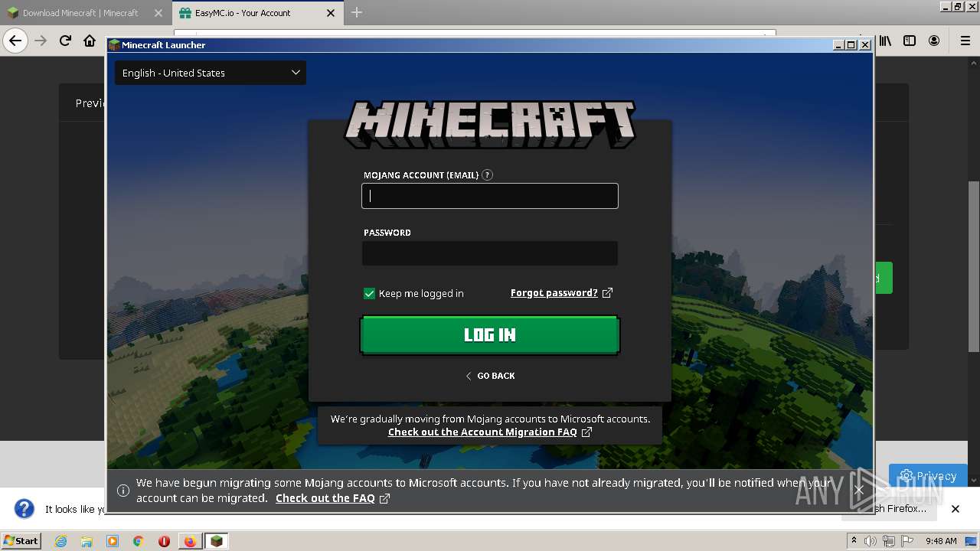Close the EasyMC.io browser tab

pyautogui.click(x=331, y=13)
